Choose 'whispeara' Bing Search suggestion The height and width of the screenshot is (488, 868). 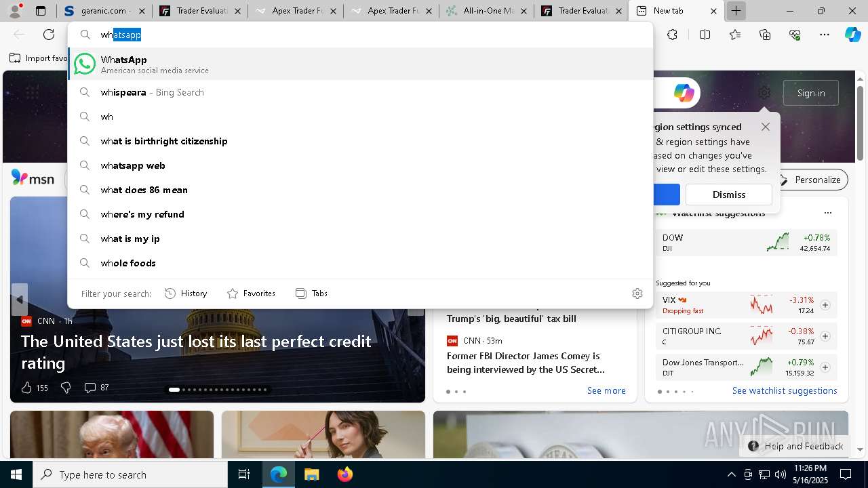tap(361, 92)
